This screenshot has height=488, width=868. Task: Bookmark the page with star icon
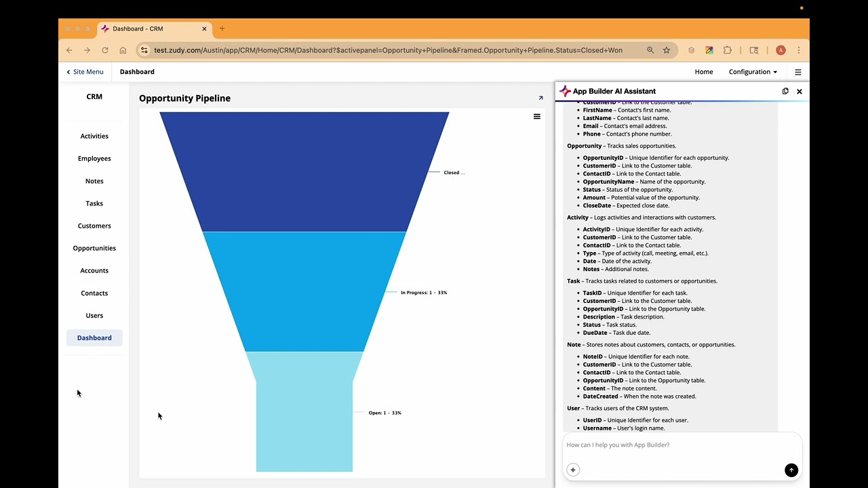pyautogui.click(x=667, y=50)
